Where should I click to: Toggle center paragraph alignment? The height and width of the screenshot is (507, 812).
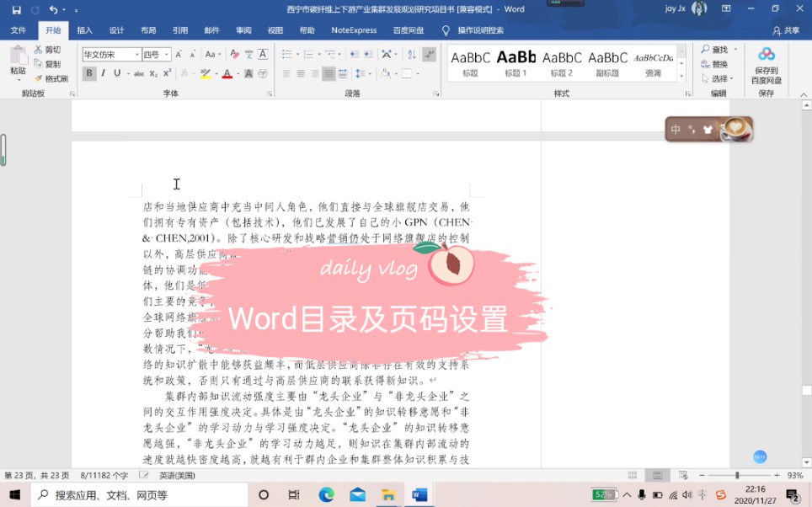click(x=299, y=72)
